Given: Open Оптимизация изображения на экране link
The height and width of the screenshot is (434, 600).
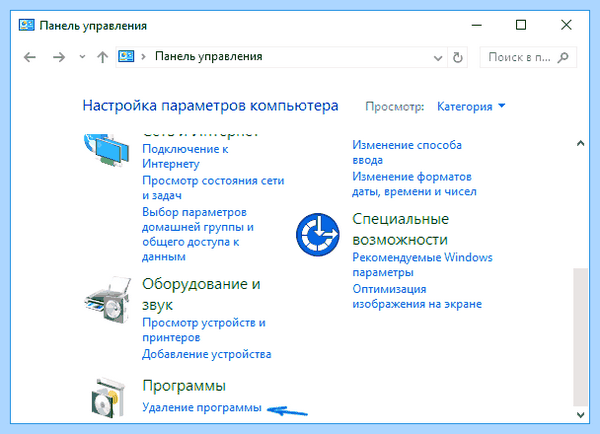Looking at the screenshot, I should (x=417, y=296).
